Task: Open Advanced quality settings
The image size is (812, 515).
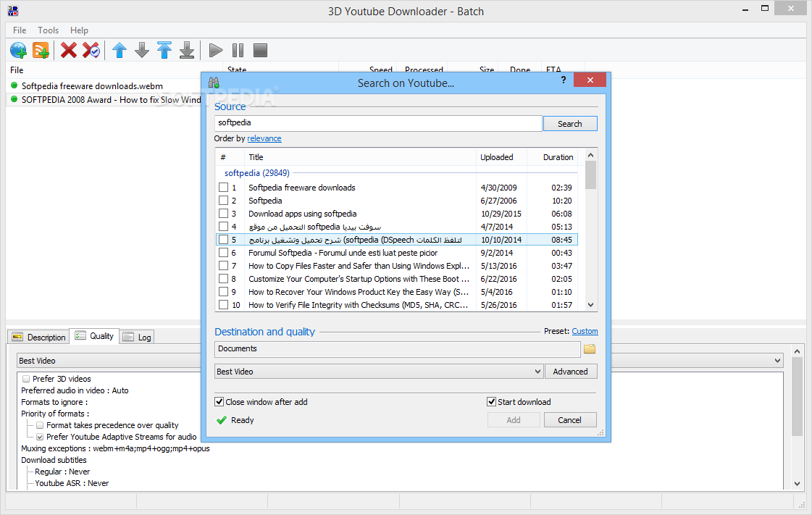Action: [570, 372]
